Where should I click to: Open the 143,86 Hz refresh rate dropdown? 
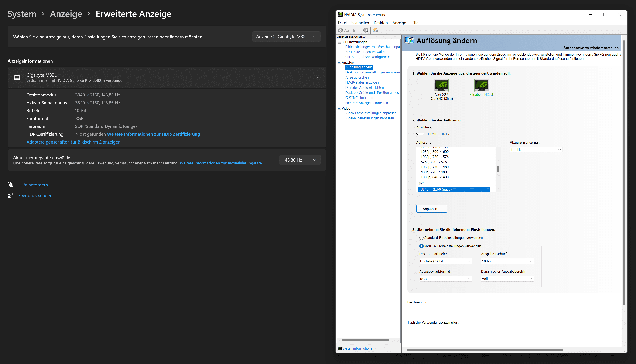click(x=300, y=160)
